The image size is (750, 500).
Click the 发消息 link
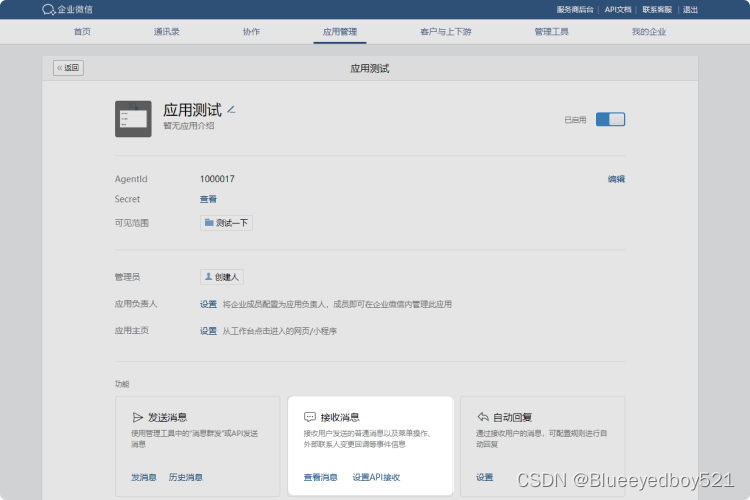144,478
